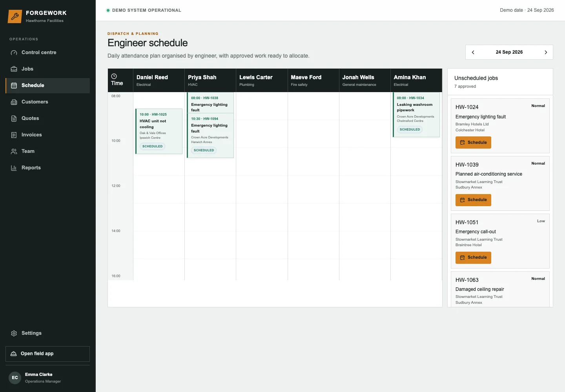Image resolution: width=565 pixels, height=392 pixels.
Task: Schedule job HW-1039
Action: [x=473, y=200]
